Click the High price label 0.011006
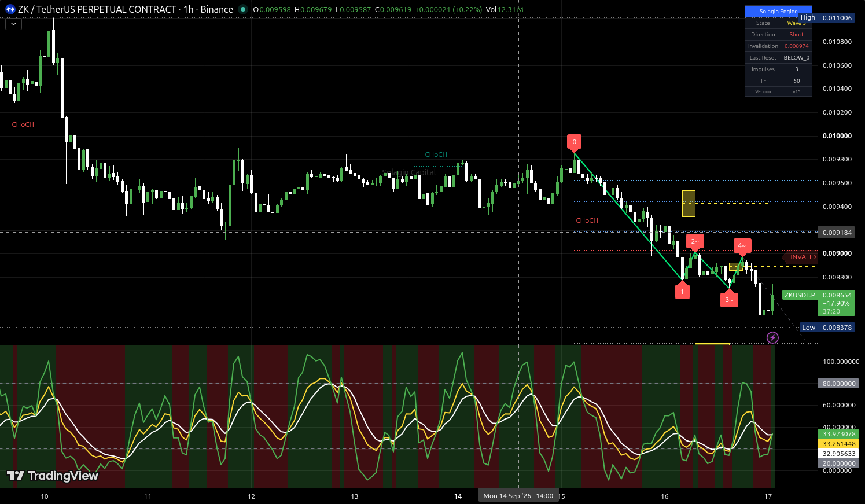This screenshot has width=865, height=504. click(837, 18)
